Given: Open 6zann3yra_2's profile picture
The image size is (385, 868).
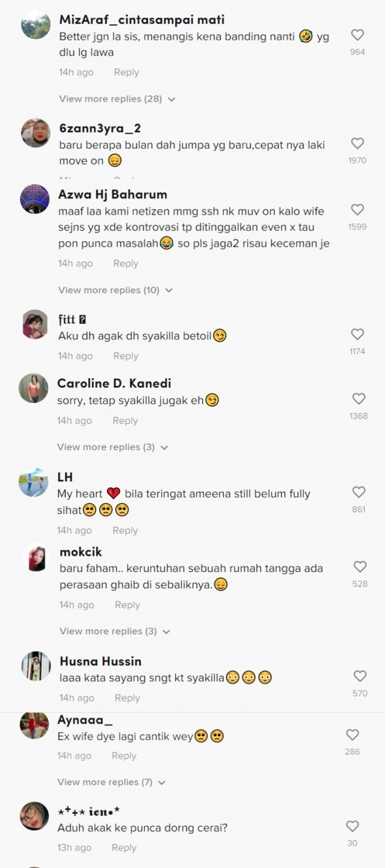Looking at the screenshot, I should coord(35,133).
